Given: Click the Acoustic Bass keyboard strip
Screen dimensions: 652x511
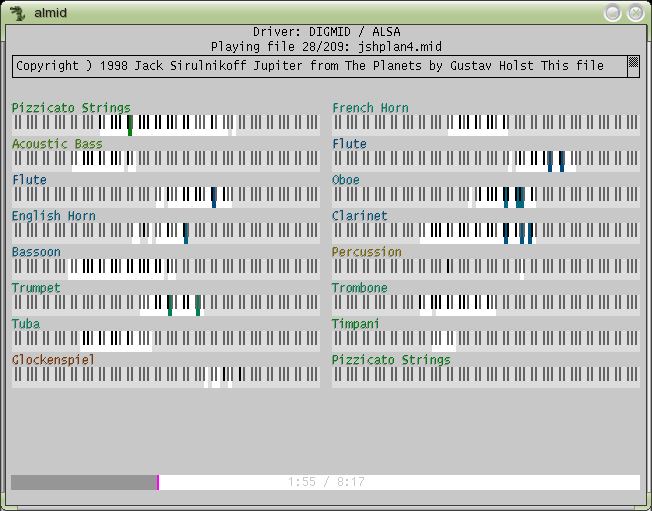Looking at the screenshot, I should [165, 160].
